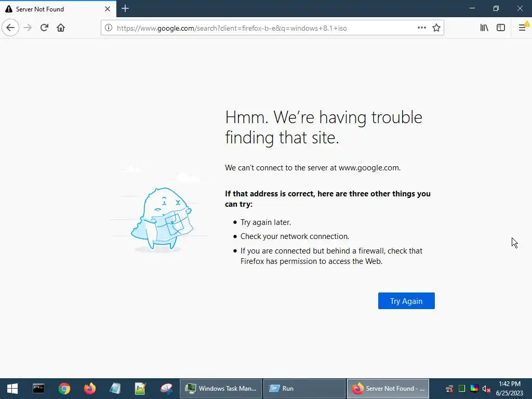
Task: Open page actions three-dot menu
Action: click(x=422, y=28)
